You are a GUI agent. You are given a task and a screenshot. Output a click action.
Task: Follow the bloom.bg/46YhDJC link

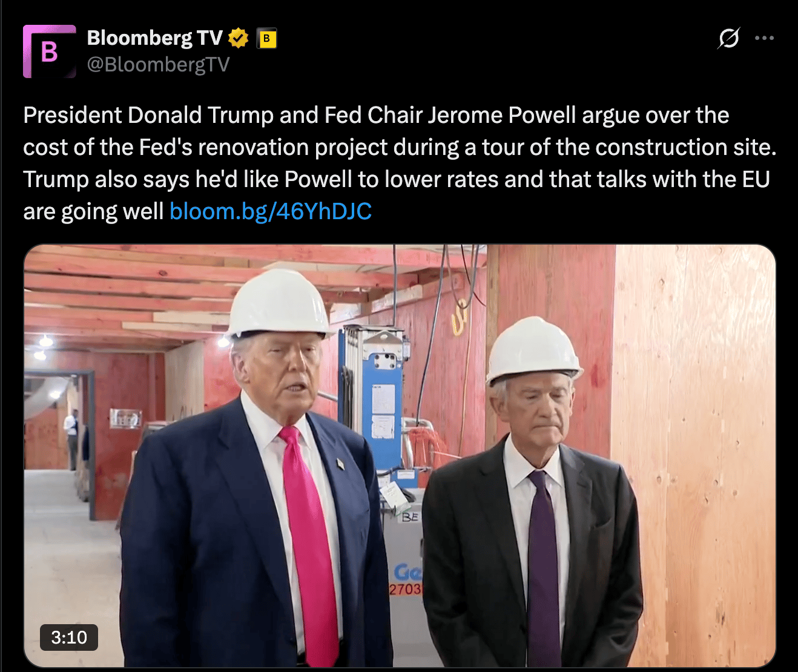[271, 211]
